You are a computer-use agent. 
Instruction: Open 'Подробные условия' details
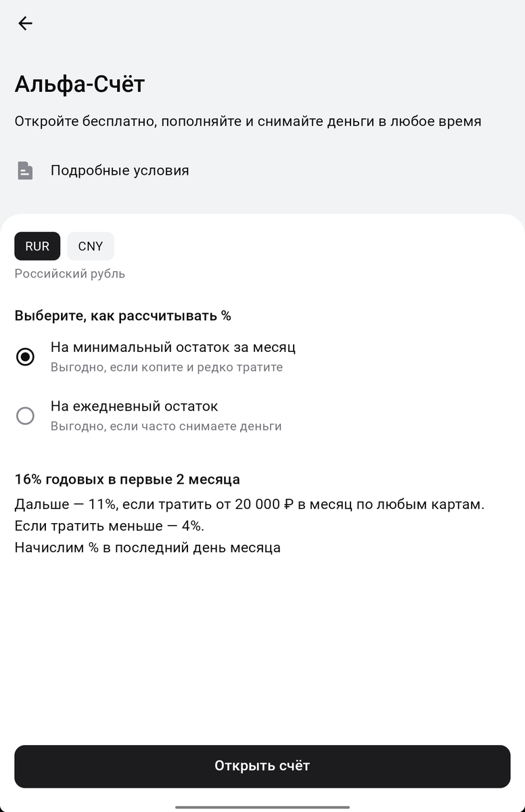[120, 170]
